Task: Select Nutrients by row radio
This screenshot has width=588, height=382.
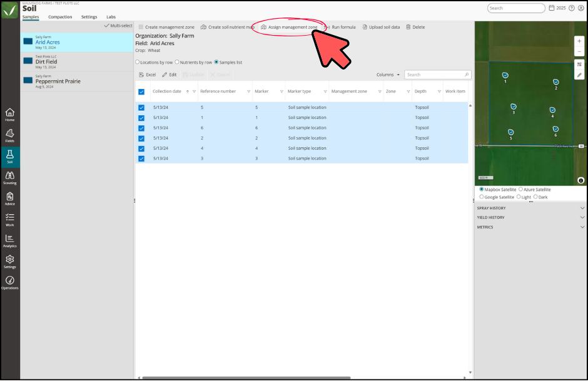Action: (177, 62)
